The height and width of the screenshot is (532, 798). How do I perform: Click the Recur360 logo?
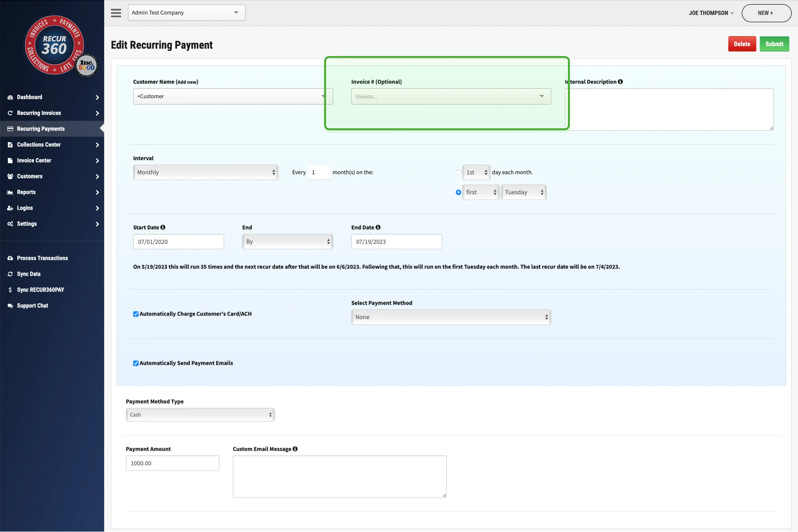pyautogui.click(x=54, y=45)
